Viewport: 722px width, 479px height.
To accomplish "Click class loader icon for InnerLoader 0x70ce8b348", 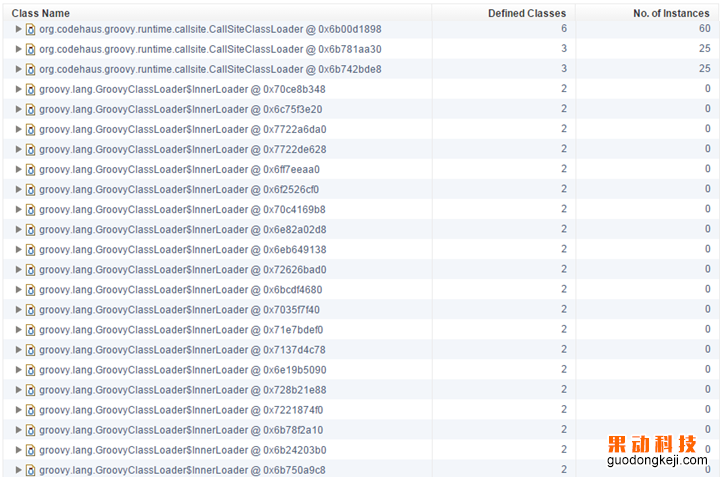I will [30, 89].
